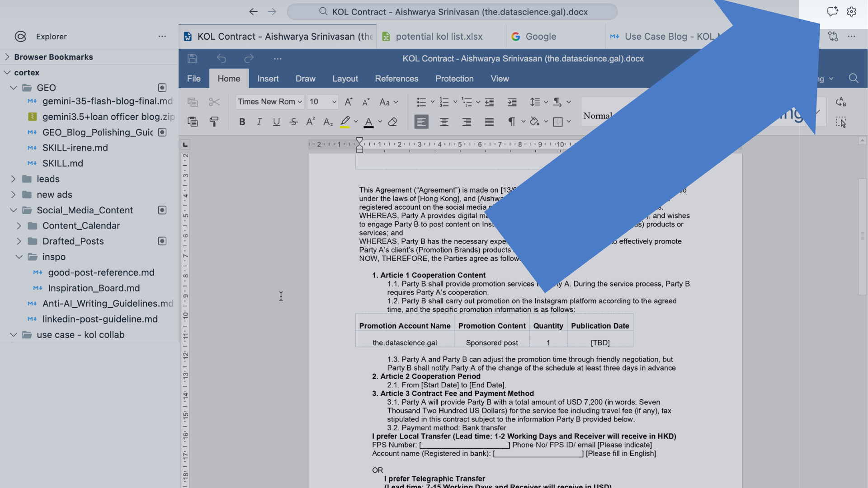Start a new chat with the sparkle bubble icon
Screen dimensions: 868x488
tap(832, 12)
